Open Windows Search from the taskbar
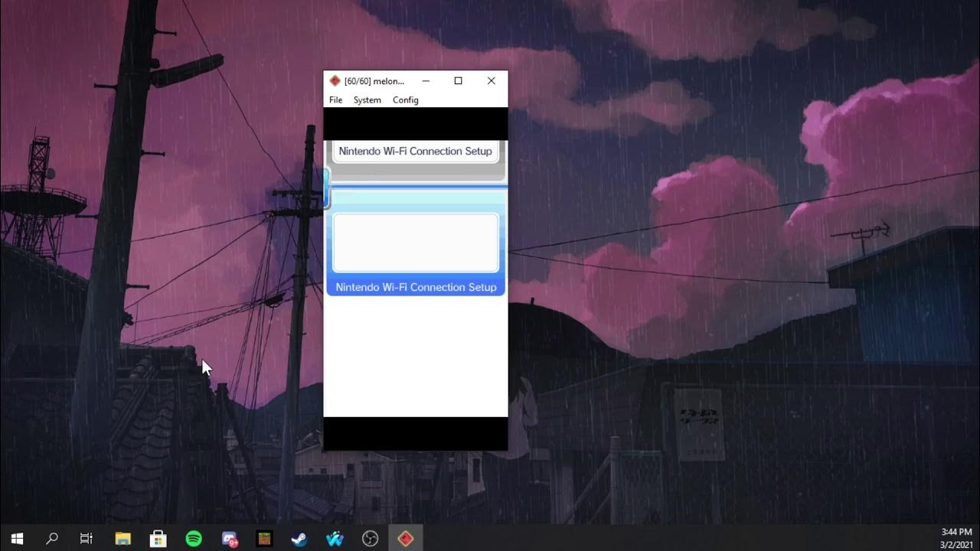980x551 pixels. 52,539
